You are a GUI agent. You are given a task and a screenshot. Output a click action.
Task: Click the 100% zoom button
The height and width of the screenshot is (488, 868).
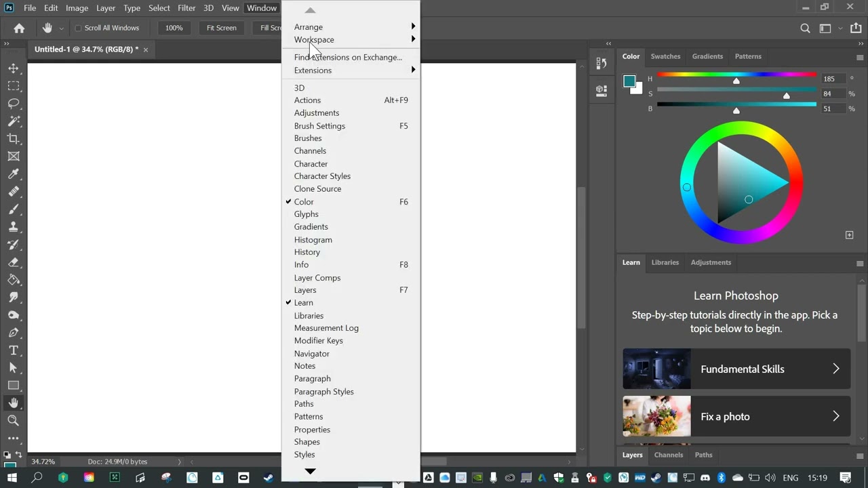coord(174,28)
